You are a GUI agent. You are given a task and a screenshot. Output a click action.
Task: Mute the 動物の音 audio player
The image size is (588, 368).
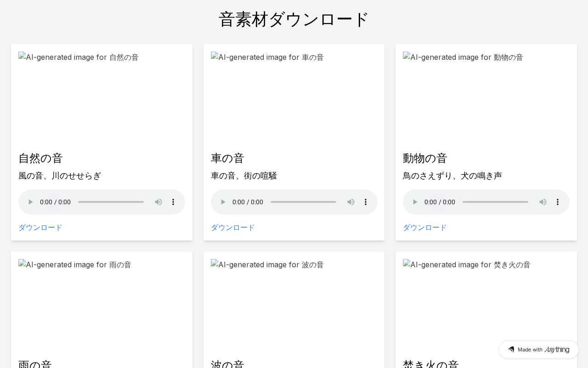click(x=543, y=202)
